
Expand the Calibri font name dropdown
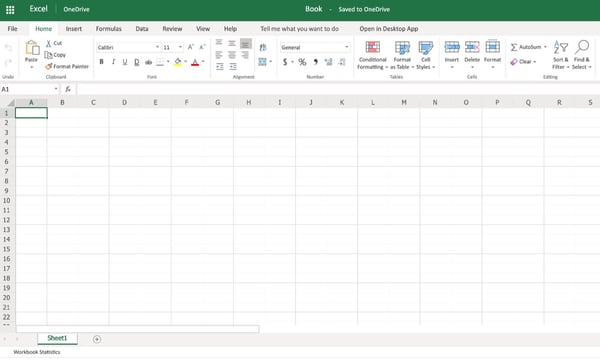[x=157, y=47]
